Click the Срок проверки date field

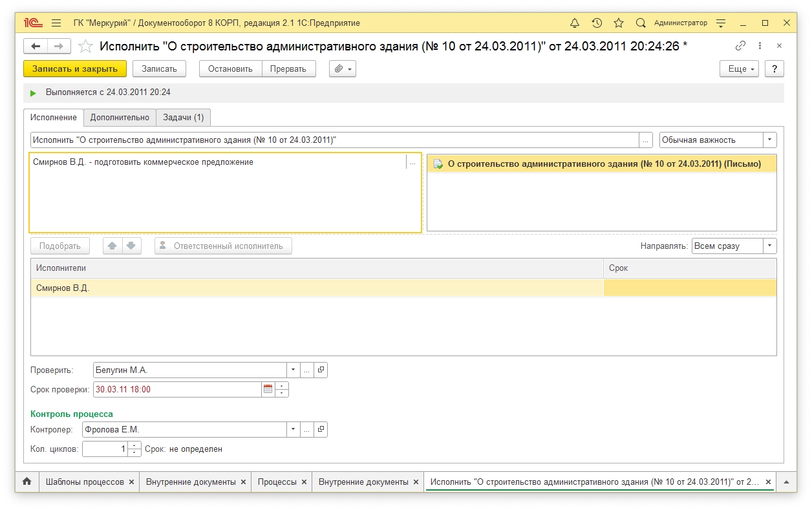tap(178, 389)
